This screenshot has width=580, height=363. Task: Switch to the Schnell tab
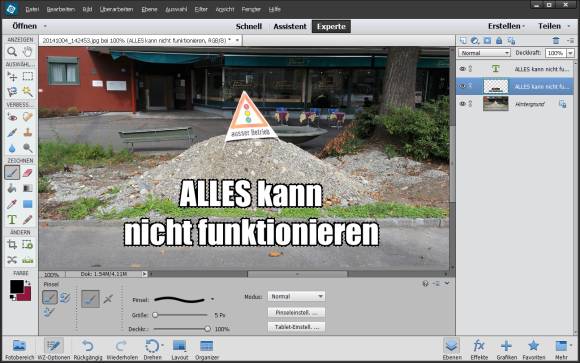point(249,26)
